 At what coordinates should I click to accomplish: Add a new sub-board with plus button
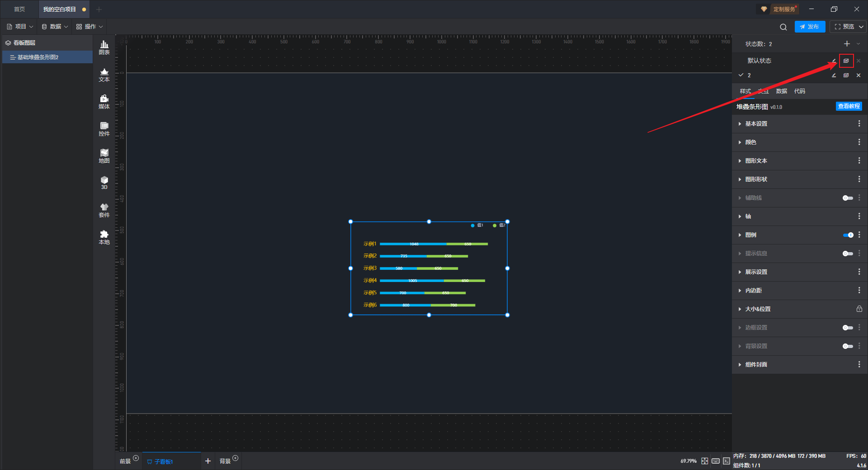(x=208, y=461)
